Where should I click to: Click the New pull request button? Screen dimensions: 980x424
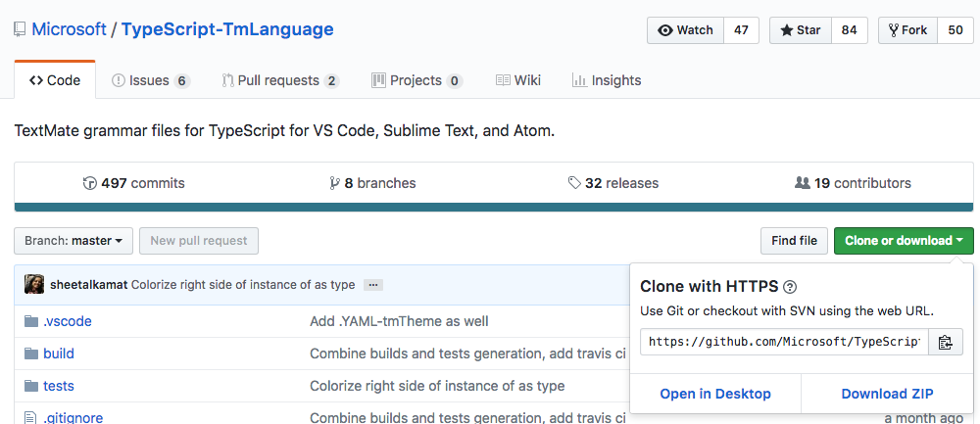coord(199,241)
